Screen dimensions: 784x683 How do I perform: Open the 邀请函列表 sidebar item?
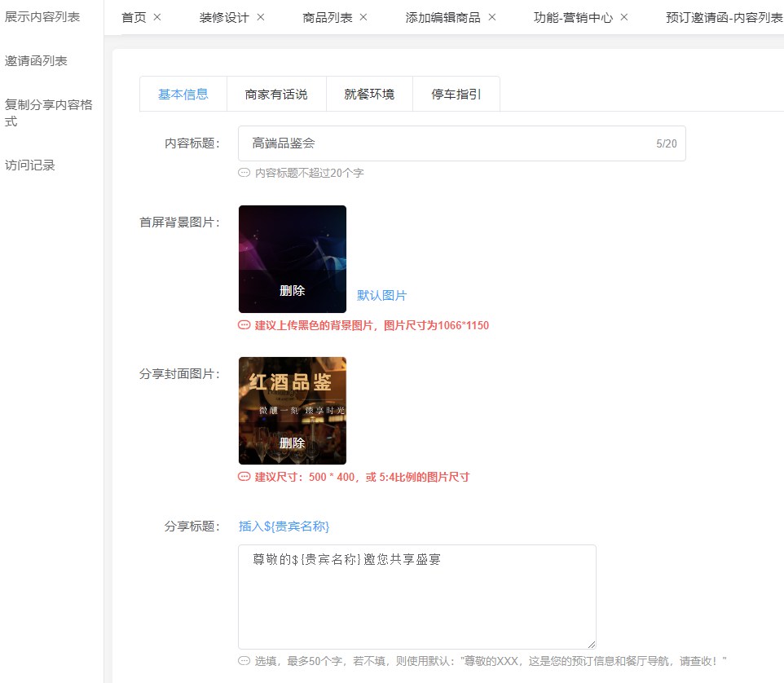[36, 61]
